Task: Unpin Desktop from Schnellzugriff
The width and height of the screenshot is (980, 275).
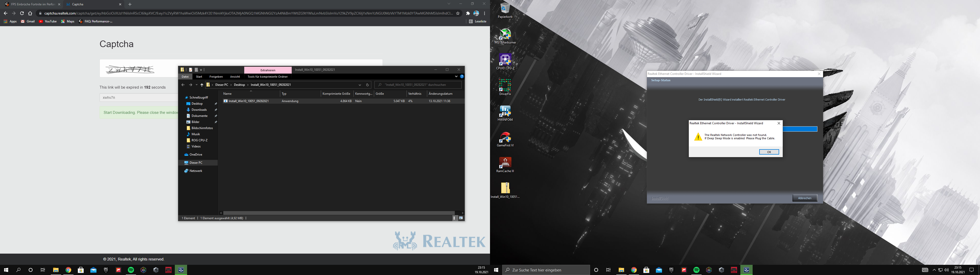Action: (x=216, y=103)
